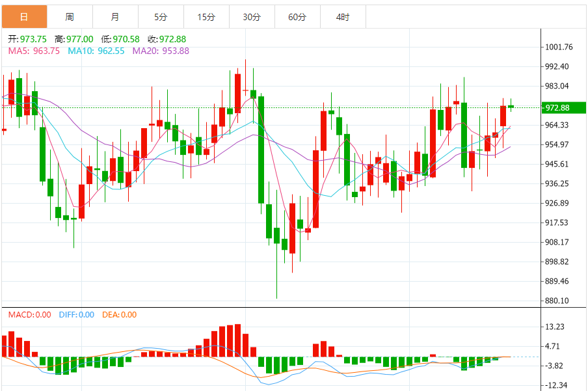The height and width of the screenshot is (391, 588).
Task: Click the latest green candlestick at the chart's right end
Action: coord(511,107)
